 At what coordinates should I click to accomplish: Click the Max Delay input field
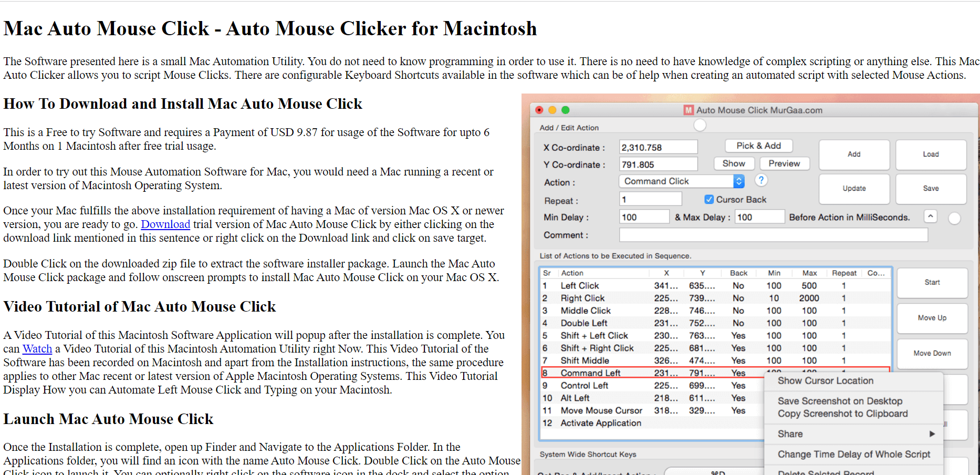point(760,217)
